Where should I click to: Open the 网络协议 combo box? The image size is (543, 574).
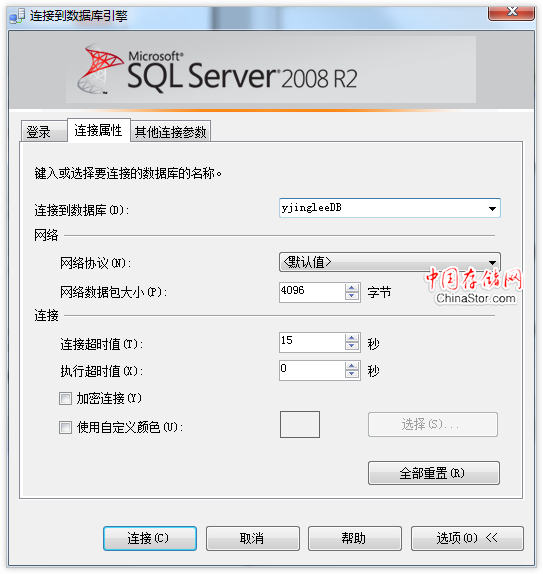pyautogui.click(x=390, y=262)
